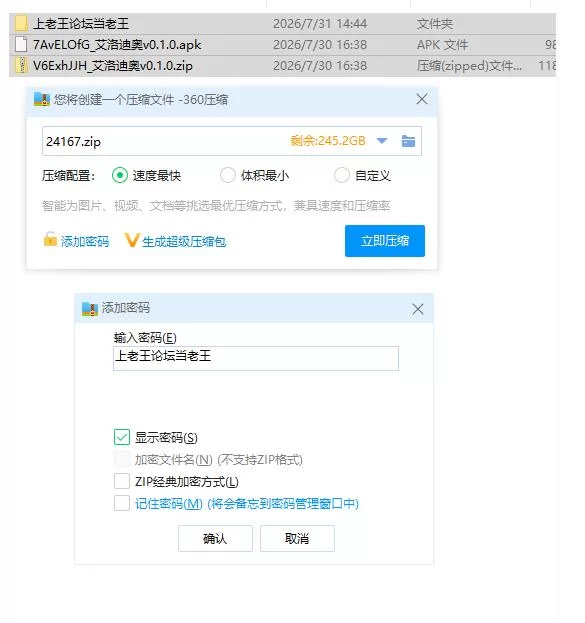Click the APK 文件 type cell

[x=442, y=45]
